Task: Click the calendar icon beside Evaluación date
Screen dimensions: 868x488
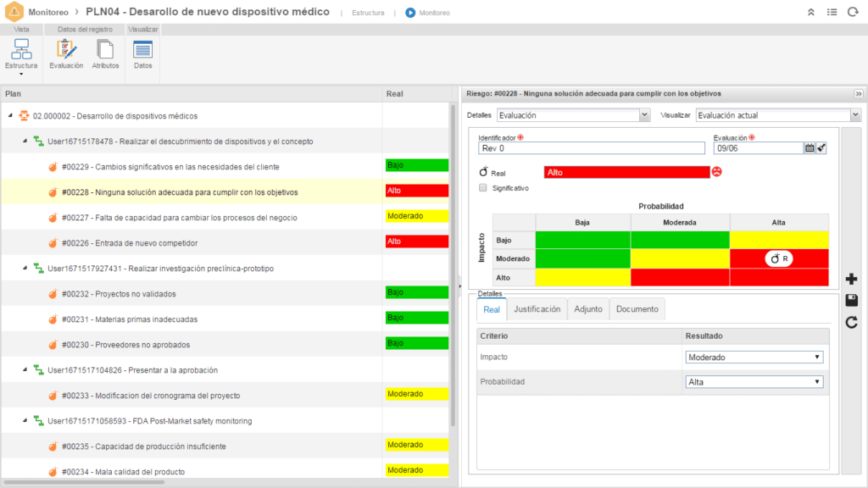Action: (x=810, y=148)
